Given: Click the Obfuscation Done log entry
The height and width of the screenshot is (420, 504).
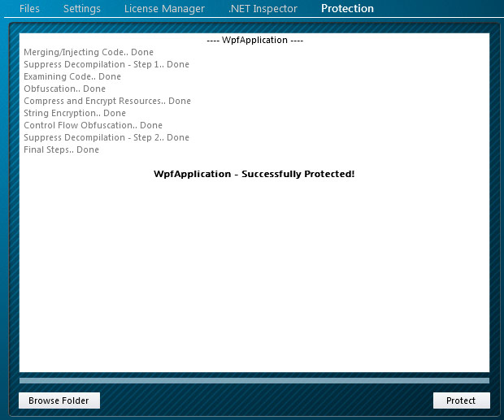Looking at the screenshot, I should [64, 89].
